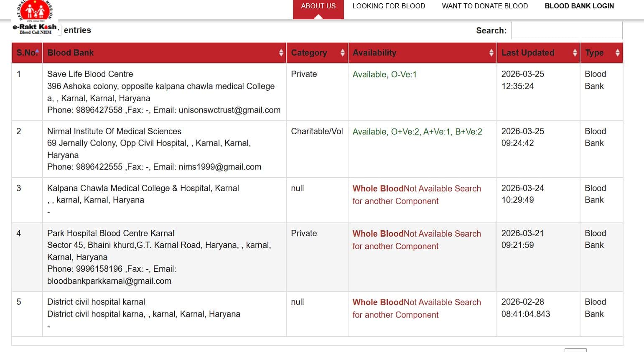Click the Blood Bank column sort arrows
The image size is (644, 352).
(x=281, y=53)
